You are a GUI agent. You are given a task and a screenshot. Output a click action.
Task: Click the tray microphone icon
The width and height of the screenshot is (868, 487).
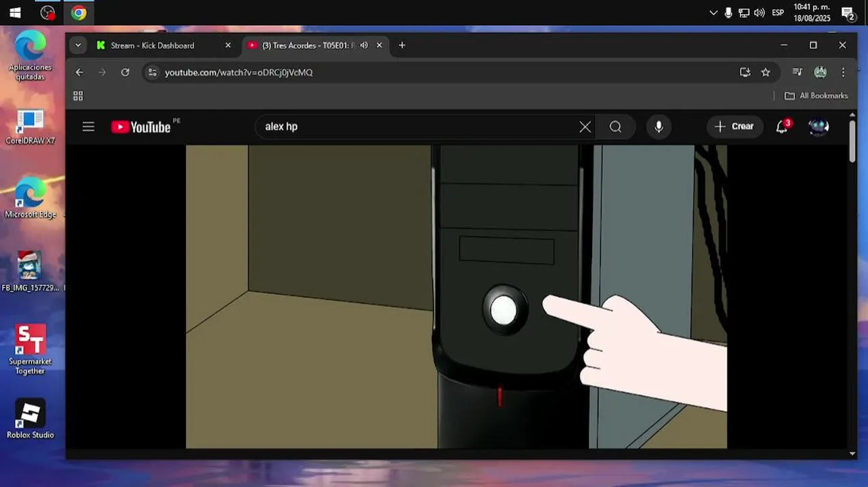pos(728,12)
